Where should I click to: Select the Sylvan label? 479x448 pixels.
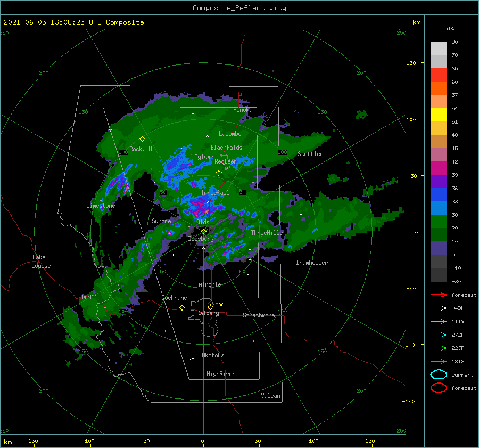[x=204, y=157]
